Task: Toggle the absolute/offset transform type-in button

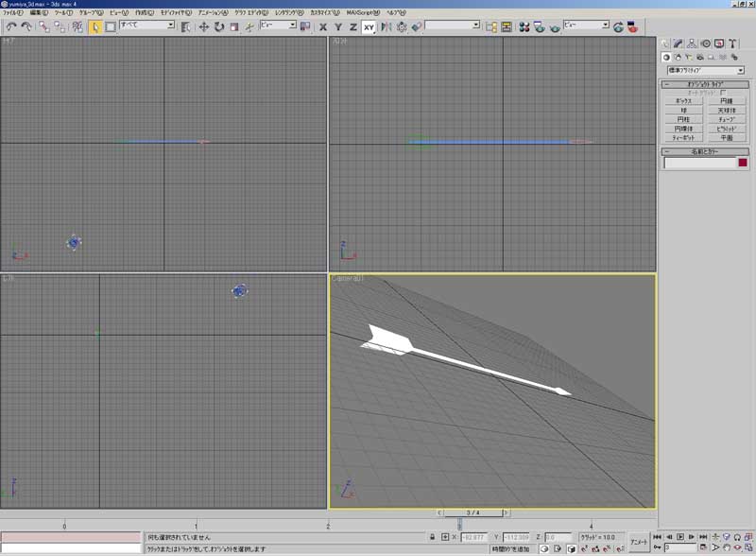Action: tap(444, 537)
